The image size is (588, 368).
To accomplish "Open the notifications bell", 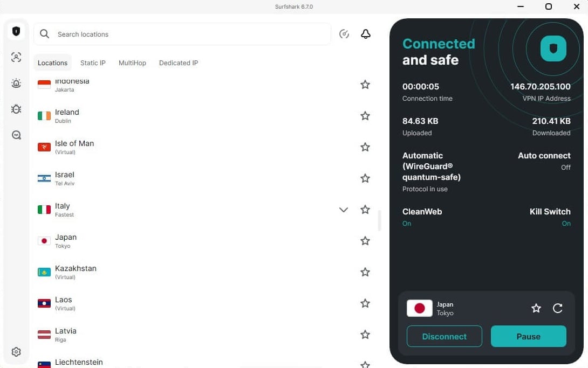I will coord(366,33).
